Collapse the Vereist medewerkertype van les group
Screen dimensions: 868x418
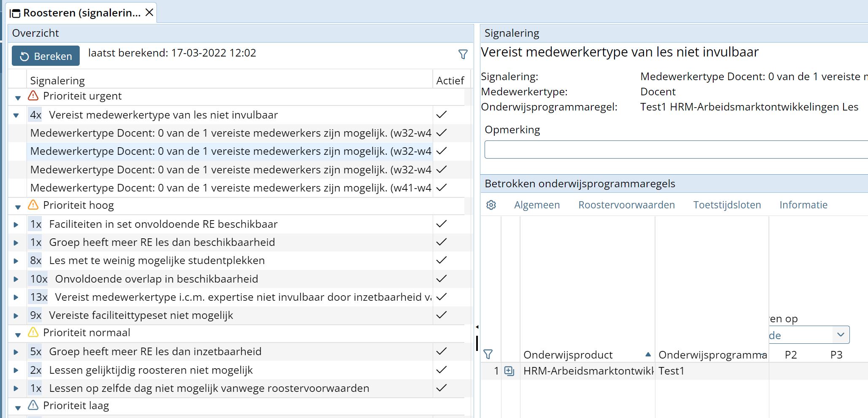[x=16, y=115]
